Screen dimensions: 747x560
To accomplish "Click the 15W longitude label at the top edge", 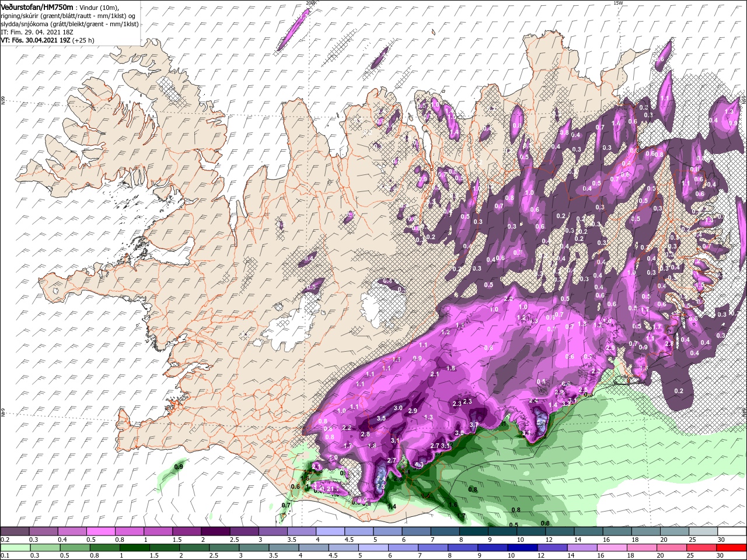I will click(618, 3).
